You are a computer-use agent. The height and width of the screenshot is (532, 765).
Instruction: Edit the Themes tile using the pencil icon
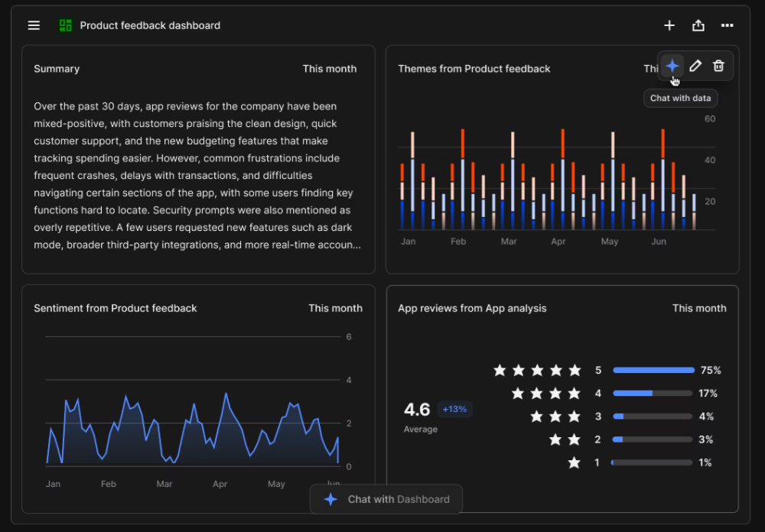tap(695, 66)
